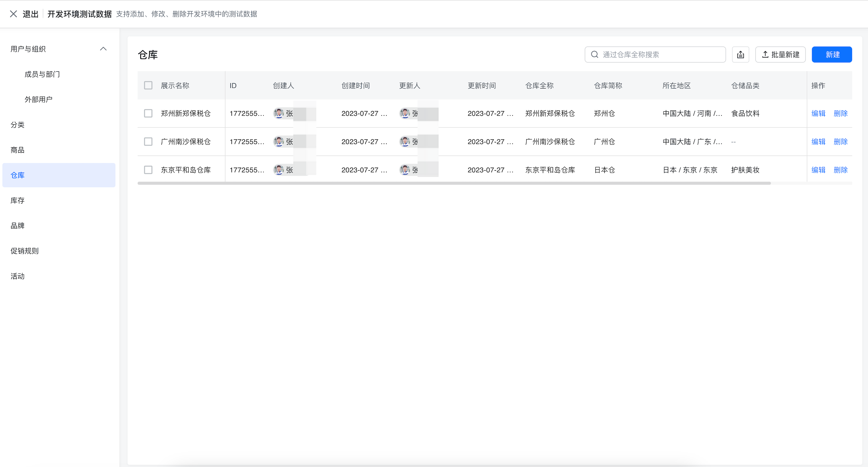
Task: Click updater avatar in 广州南沙保税仓 row
Action: pos(405,141)
